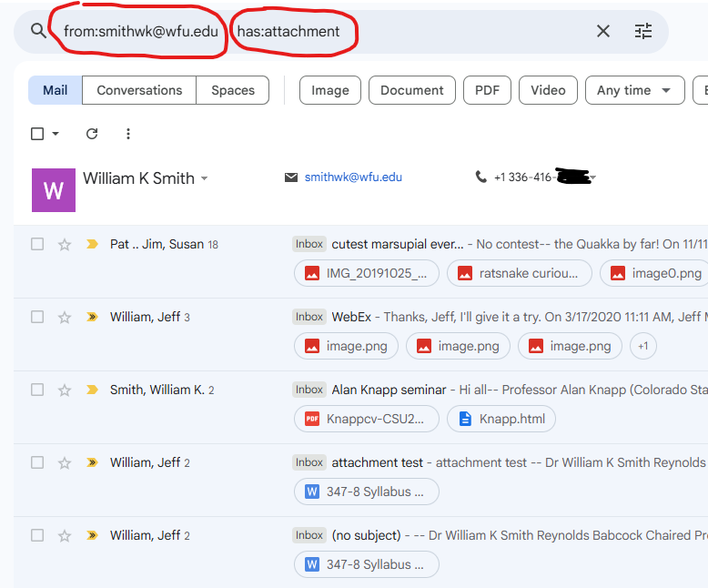Open the three-dot More menu
Image resolution: width=708 pixels, height=588 pixels.
click(x=128, y=134)
